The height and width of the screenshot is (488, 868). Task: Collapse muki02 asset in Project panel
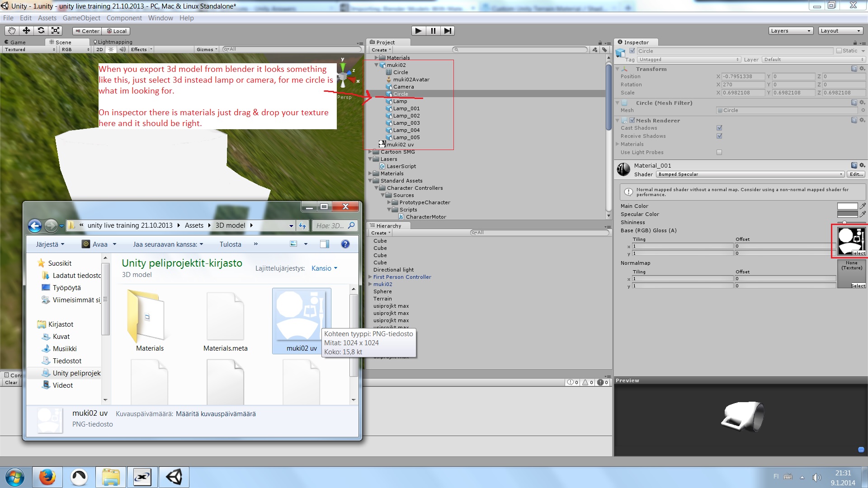click(377, 65)
